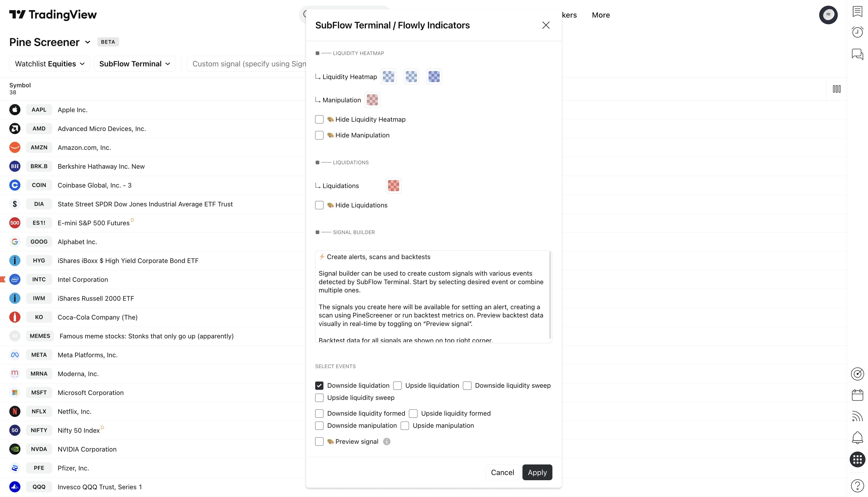868x497 pixels.
Task: Open the More navigation menu
Action: click(x=600, y=15)
